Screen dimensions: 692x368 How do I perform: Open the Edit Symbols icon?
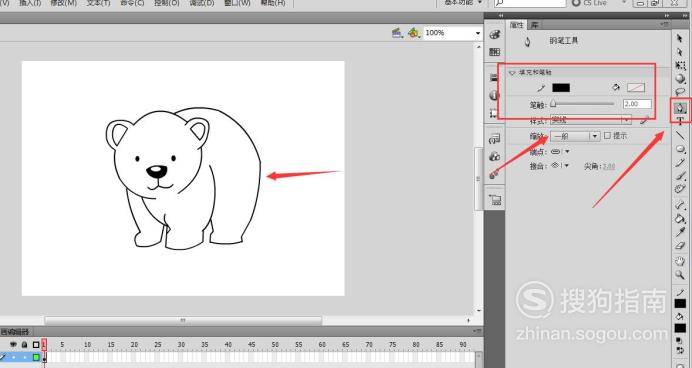pos(414,33)
